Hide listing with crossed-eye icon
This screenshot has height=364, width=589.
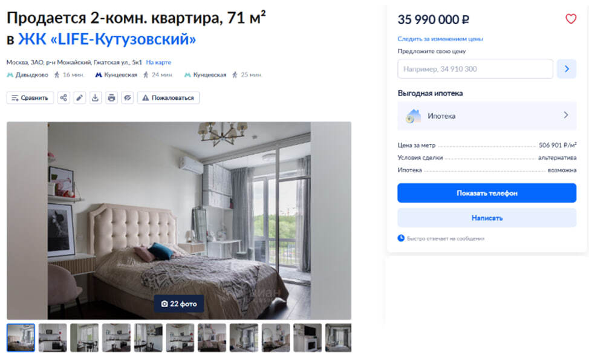pyautogui.click(x=128, y=98)
